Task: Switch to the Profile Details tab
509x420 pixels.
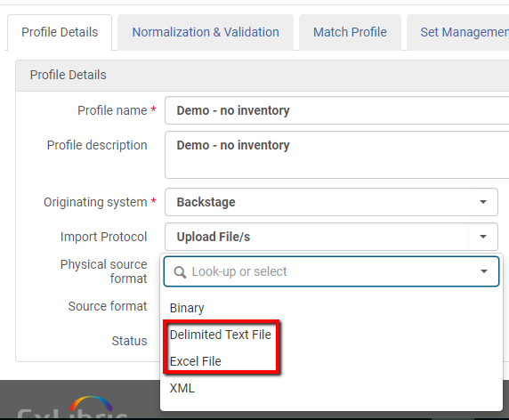Action: tap(60, 32)
